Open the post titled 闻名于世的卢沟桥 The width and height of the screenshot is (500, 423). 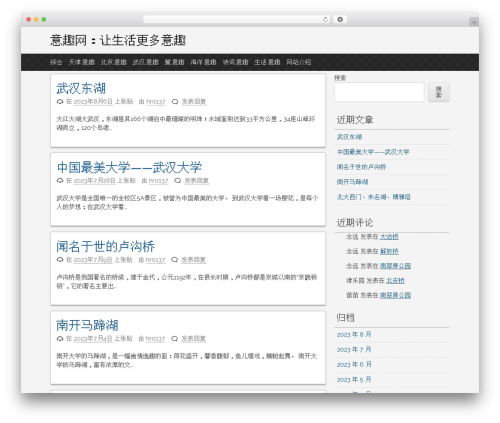[x=105, y=246]
